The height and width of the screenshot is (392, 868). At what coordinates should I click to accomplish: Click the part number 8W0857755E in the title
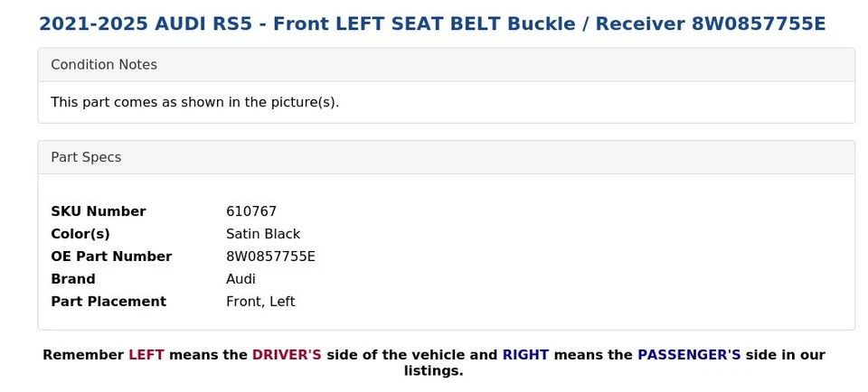(758, 23)
